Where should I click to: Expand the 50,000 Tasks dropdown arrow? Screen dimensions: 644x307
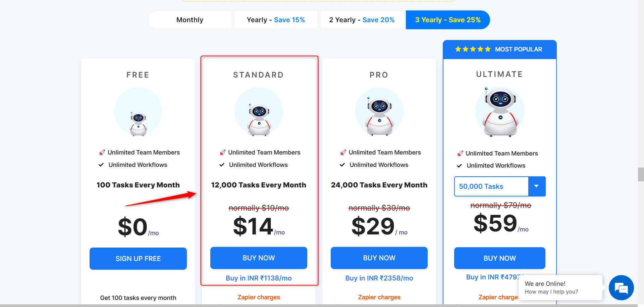click(537, 186)
